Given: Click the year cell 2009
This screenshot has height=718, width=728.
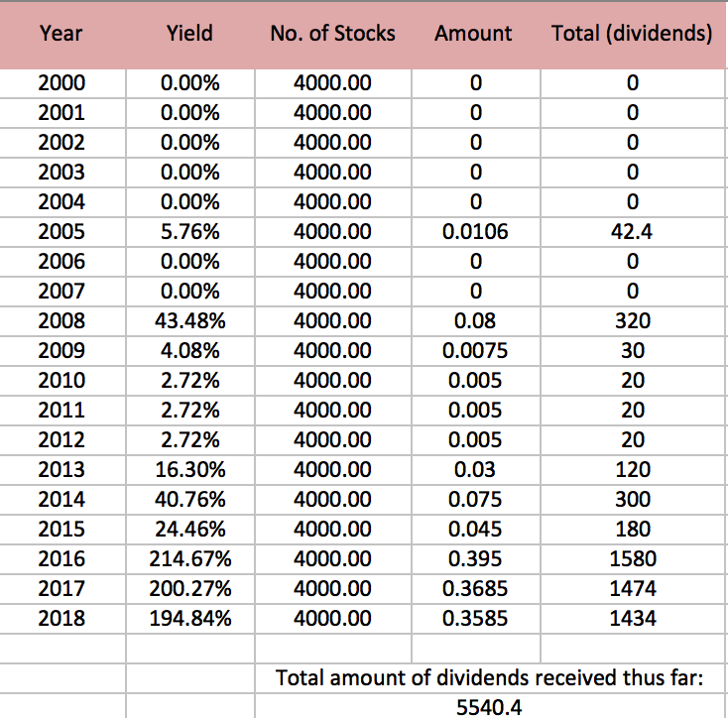Looking at the screenshot, I should pos(61,350).
